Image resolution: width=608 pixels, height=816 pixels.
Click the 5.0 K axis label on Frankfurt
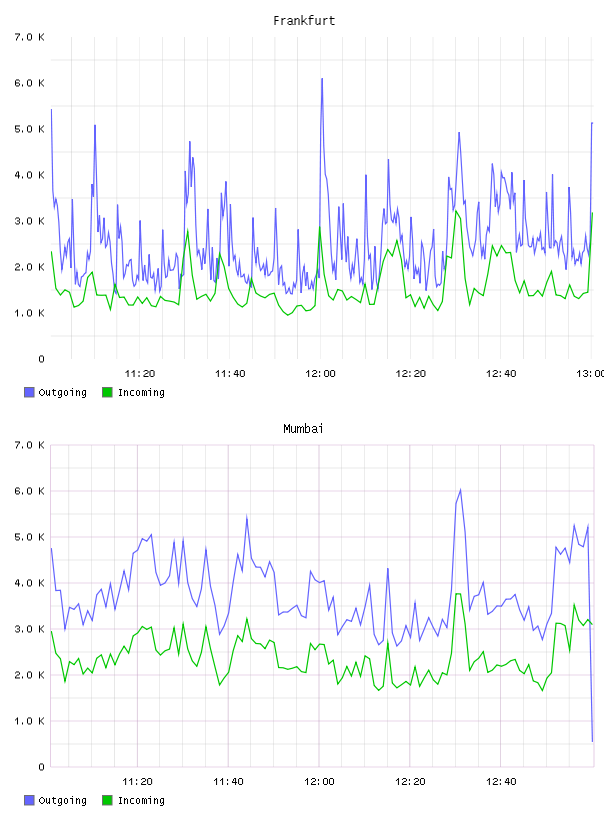tap(29, 129)
